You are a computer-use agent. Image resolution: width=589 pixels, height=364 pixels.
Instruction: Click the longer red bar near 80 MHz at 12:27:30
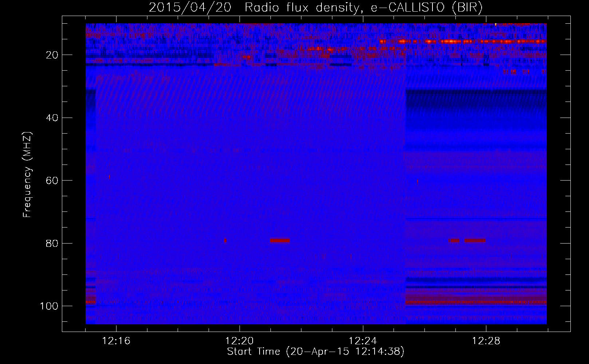point(475,241)
